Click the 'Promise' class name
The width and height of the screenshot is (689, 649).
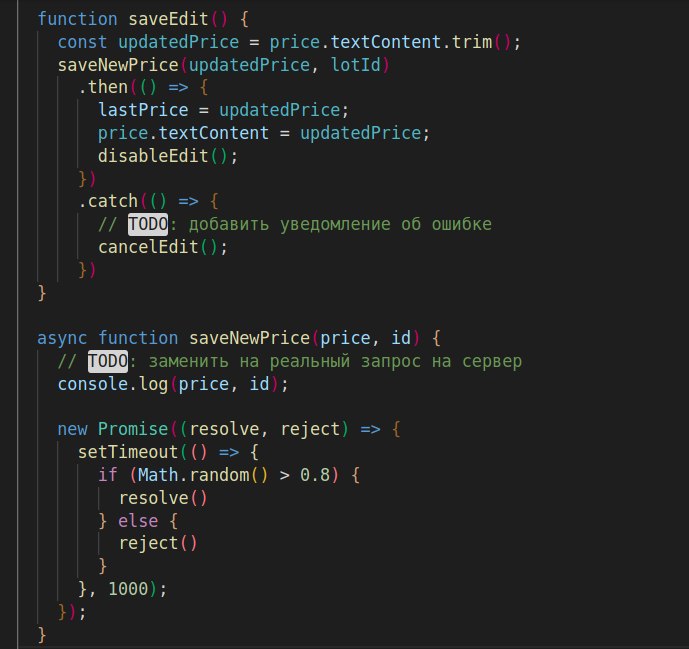[x=133, y=429]
